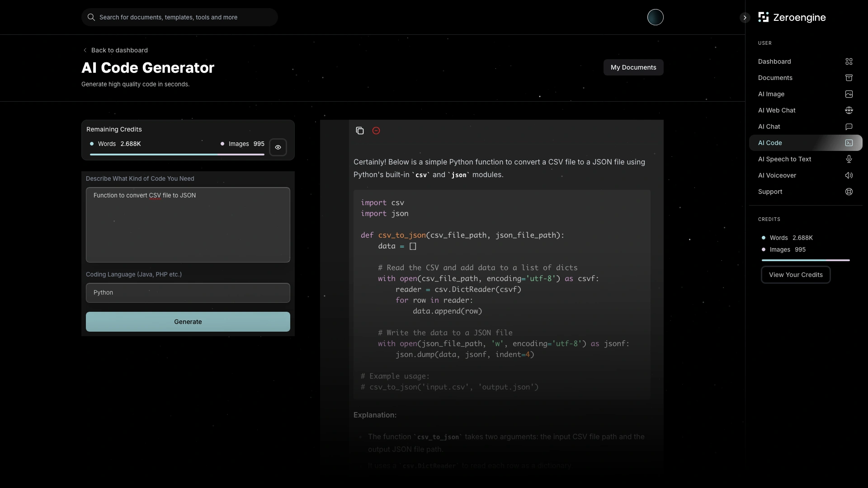Hide remaining credits with the eye toggle

coord(278,147)
